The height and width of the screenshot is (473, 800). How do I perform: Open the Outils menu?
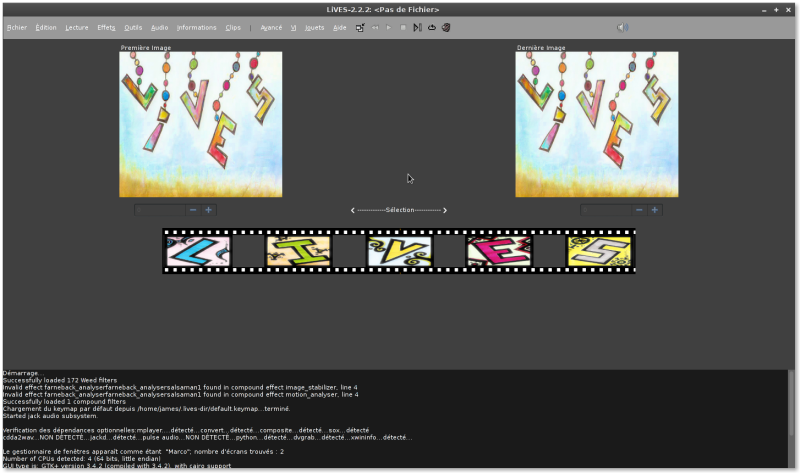133,28
